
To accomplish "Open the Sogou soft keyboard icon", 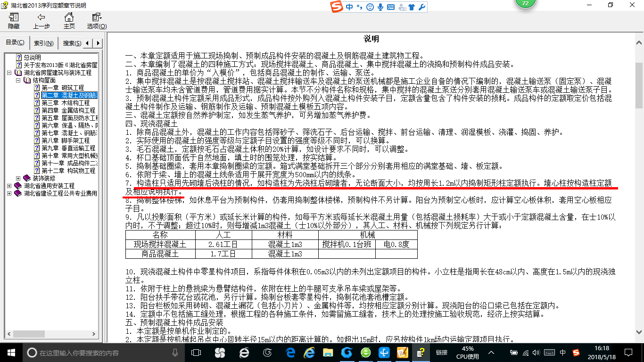I will click(391, 7).
